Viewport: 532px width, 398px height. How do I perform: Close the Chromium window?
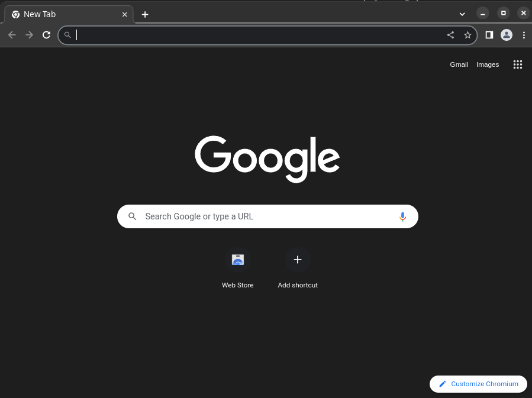[x=524, y=13]
